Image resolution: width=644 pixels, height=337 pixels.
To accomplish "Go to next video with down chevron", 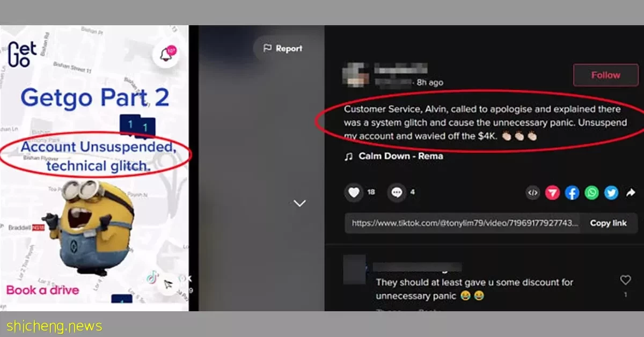I will point(299,203).
